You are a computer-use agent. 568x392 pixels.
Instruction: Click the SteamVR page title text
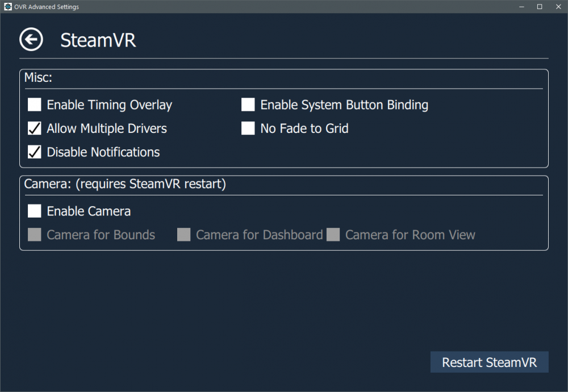(98, 40)
